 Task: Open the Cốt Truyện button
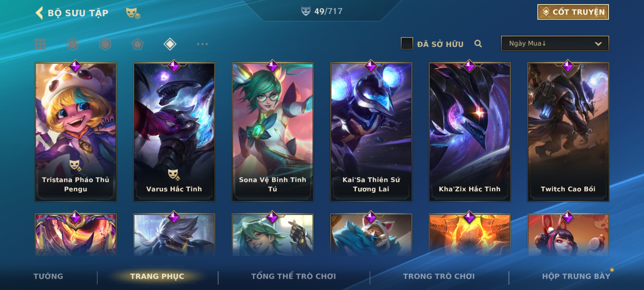point(573,12)
